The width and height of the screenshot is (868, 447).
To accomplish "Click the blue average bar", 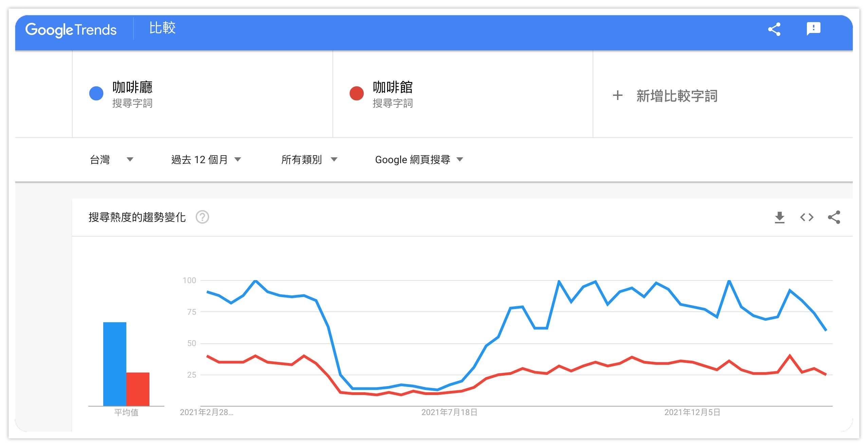I will 115,364.
